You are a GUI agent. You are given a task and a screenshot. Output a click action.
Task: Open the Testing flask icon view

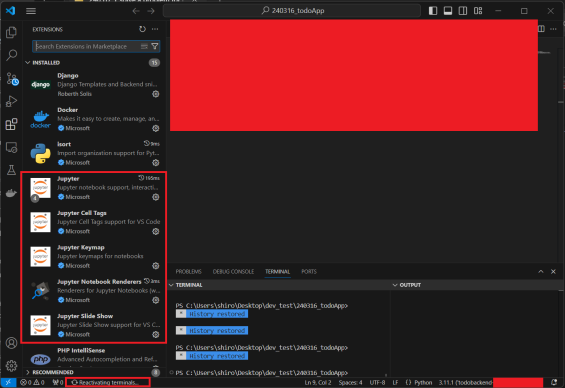(11, 170)
